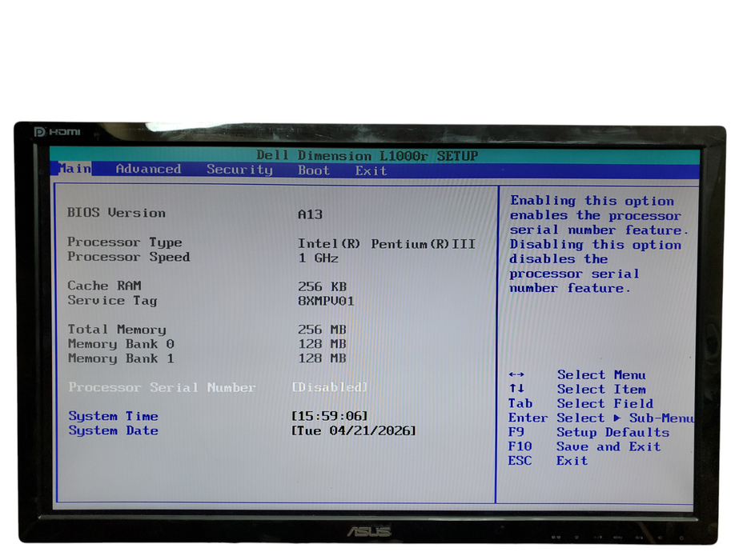Click the Enabling this option help line

coord(592,201)
